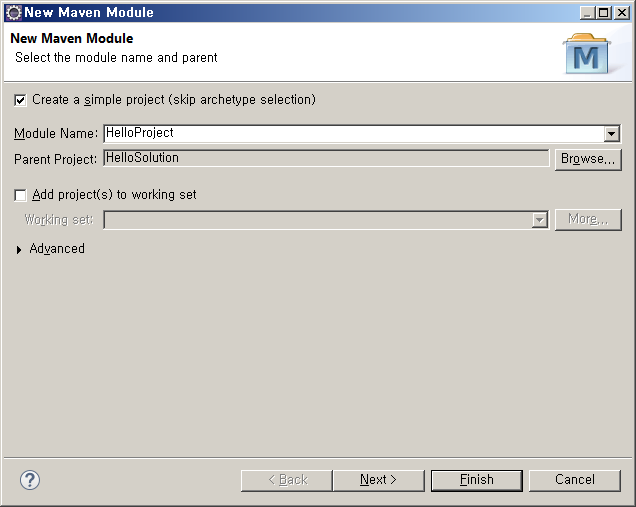
Task: Maximize the New Maven Module window
Action: point(604,13)
